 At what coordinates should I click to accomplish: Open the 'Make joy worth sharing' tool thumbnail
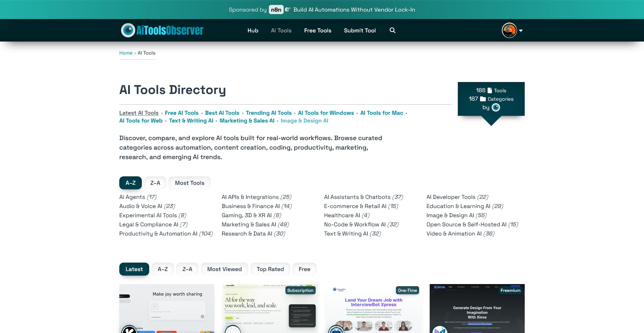167,308
